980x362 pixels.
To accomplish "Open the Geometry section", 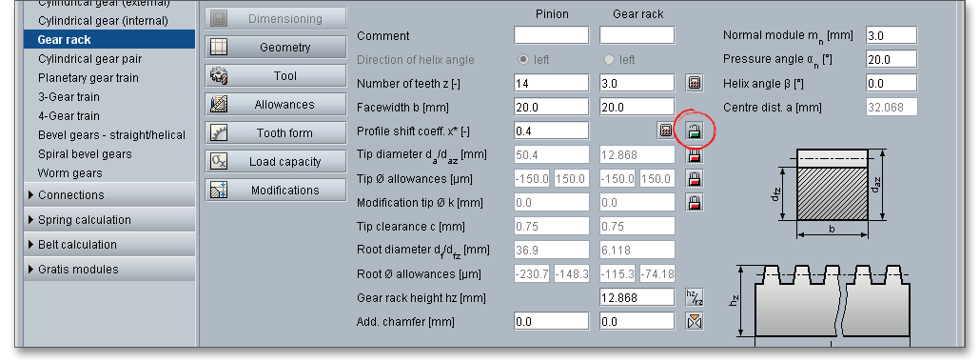I will [x=276, y=48].
